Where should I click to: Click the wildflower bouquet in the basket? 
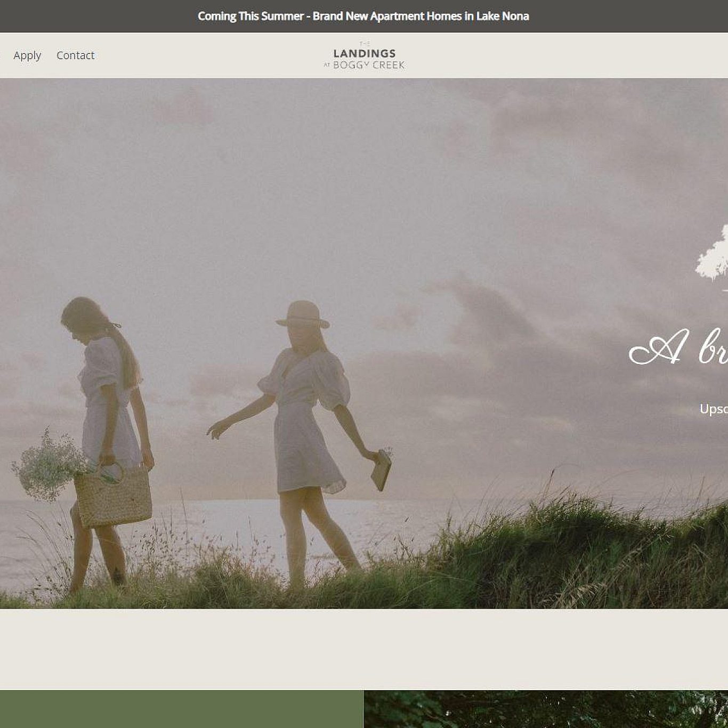(48, 464)
